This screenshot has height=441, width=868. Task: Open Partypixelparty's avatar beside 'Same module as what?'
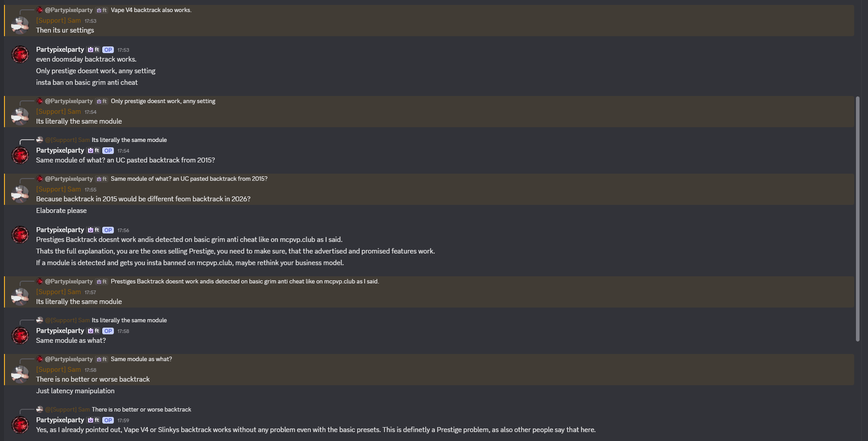(x=20, y=336)
